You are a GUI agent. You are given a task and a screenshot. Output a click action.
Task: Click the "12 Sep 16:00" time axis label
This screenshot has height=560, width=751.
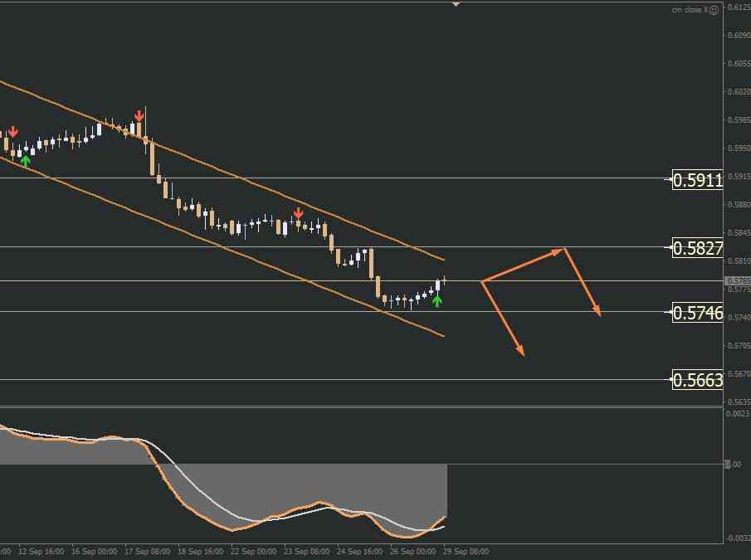41,552
